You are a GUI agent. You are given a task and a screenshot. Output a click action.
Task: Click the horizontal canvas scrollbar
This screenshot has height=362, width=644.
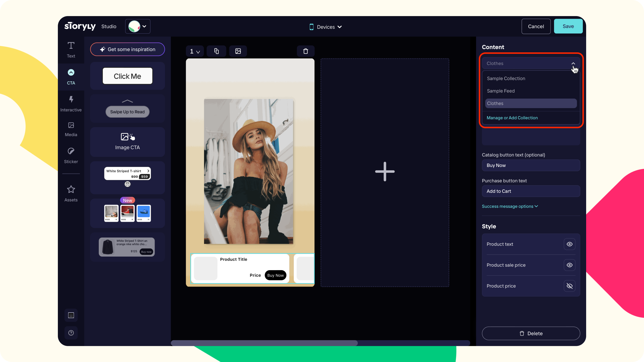264,343
